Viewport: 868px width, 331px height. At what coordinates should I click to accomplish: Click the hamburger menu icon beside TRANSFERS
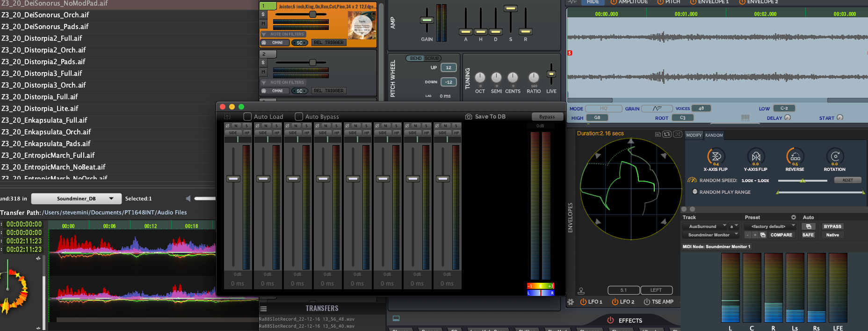coord(264,309)
